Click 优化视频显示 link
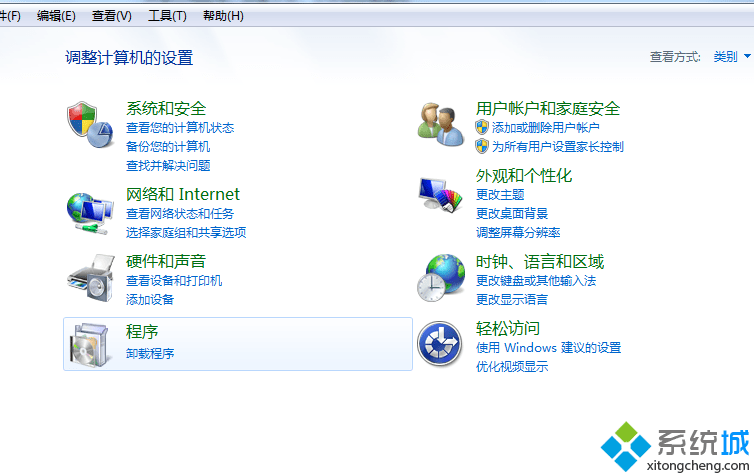 pyautogui.click(x=512, y=367)
